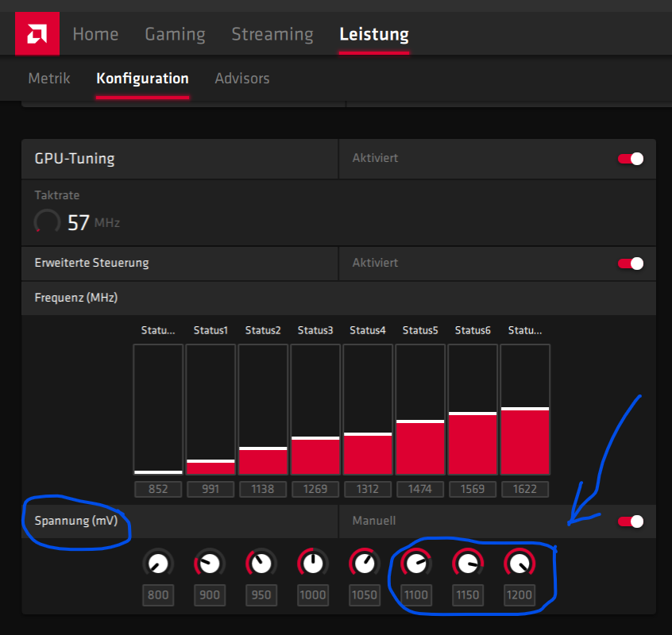Click the voltage knob above 1050

[x=365, y=564]
